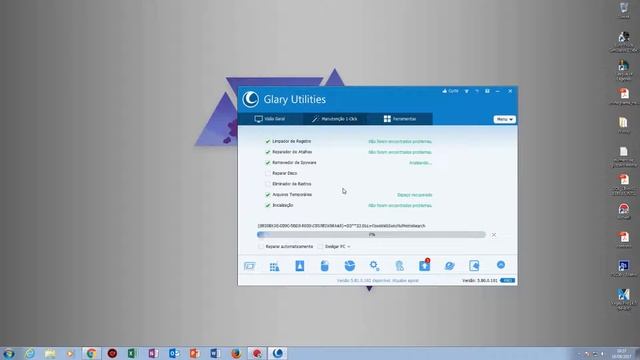Click Reparador de Atalhos result link
The image size is (640, 360).
400,152
